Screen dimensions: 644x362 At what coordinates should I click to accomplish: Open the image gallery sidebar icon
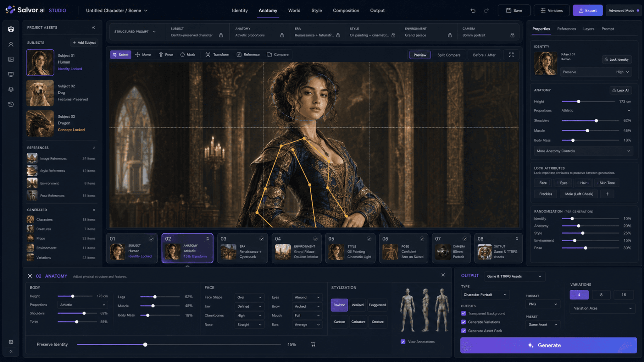[x=11, y=59]
